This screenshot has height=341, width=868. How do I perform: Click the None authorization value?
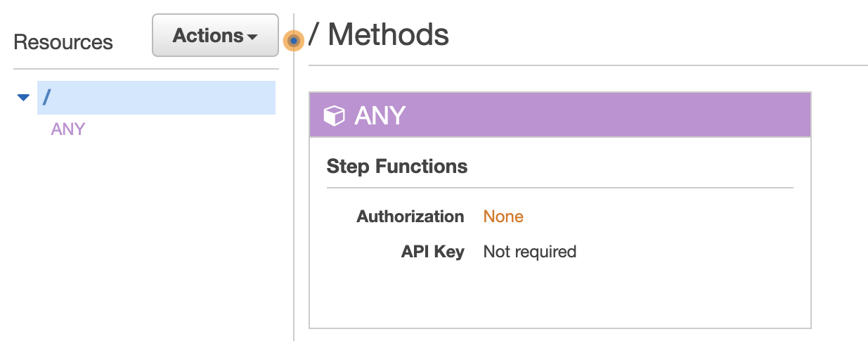[x=503, y=217]
